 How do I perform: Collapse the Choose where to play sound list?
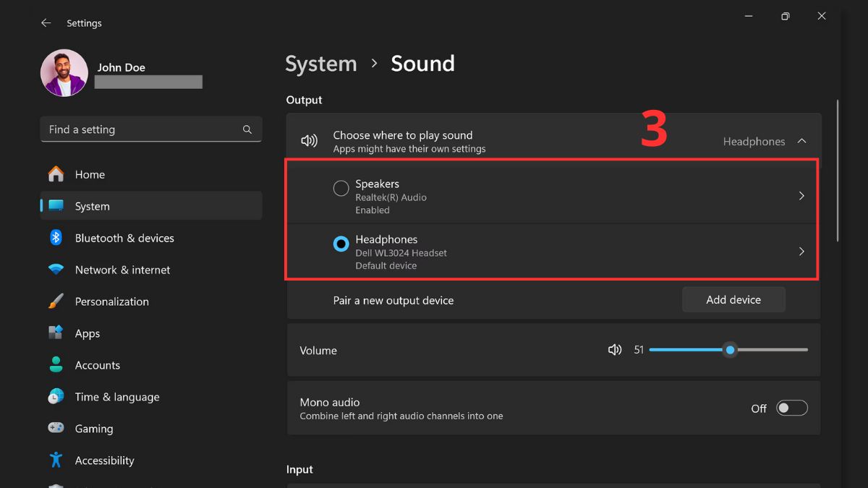click(801, 142)
